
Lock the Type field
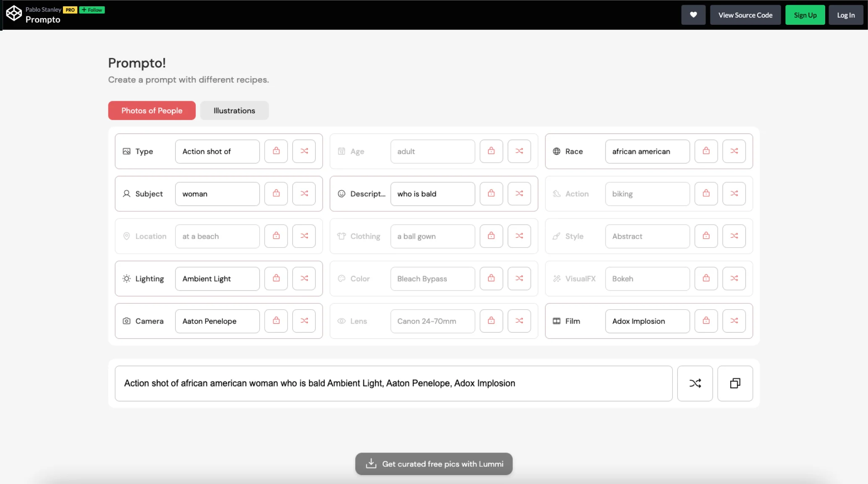pyautogui.click(x=276, y=151)
